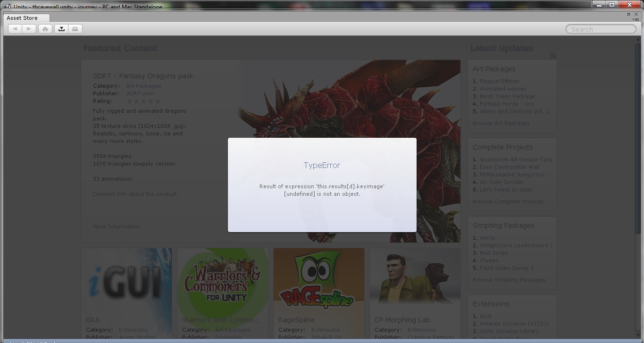The image size is (644, 343).
Task: Open Browse Complete Projects
Action: (x=508, y=201)
